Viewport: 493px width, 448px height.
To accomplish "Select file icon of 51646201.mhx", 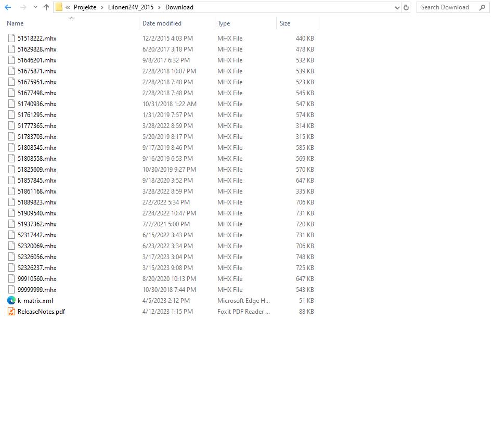I will [x=11, y=60].
